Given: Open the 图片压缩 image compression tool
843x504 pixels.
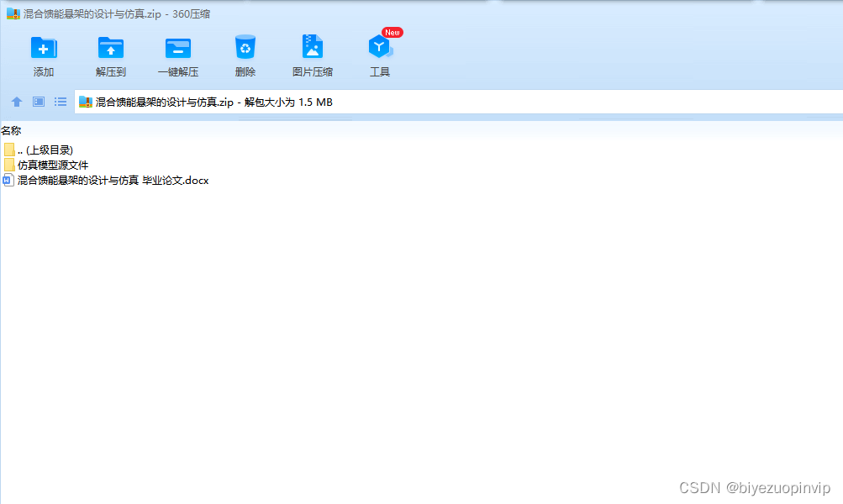Looking at the screenshot, I should [x=313, y=56].
